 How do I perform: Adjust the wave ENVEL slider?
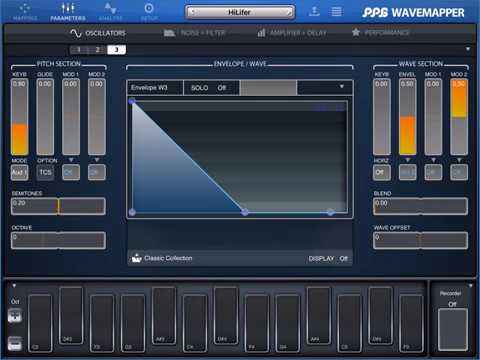click(407, 117)
